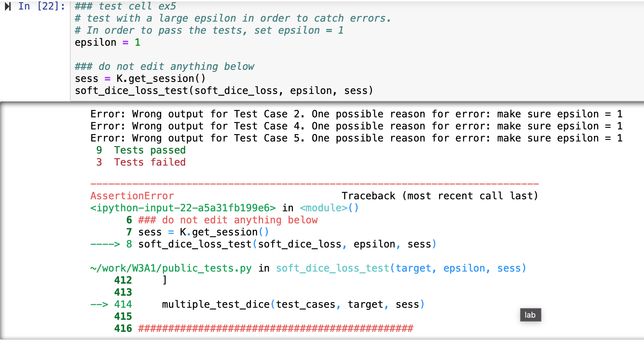This screenshot has width=644, height=351.
Task: Click the "### test cell ex5" comment line
Action: coord(125,6)
